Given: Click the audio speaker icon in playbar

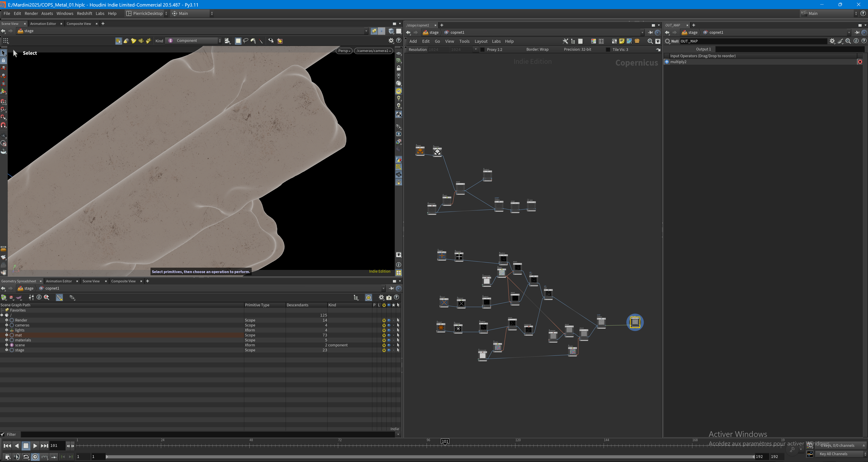Looking at the screenshot, I should [17, 457].
